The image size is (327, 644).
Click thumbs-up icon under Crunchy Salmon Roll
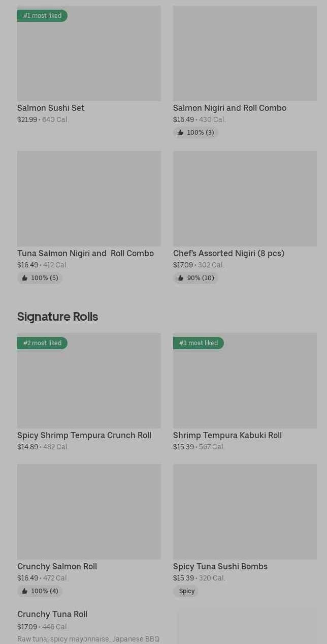tap(24, 591)
